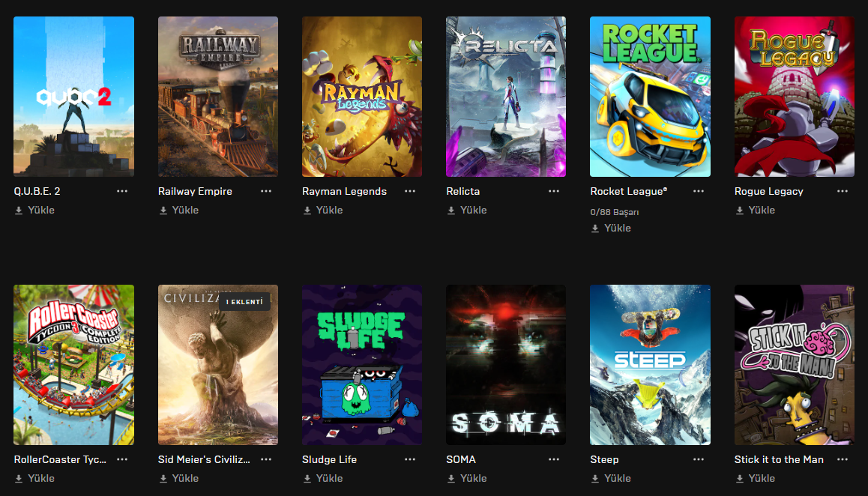Screen dimensions: 868x496
Task: Click the RollerCoaster Tyc... title text
Action: (60, 459)
